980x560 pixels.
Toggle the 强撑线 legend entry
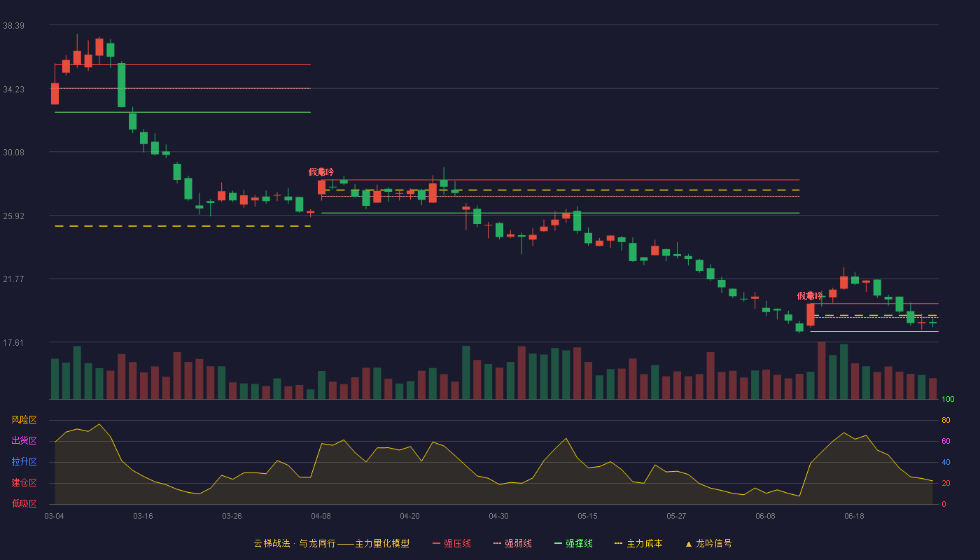click(573, 543)
